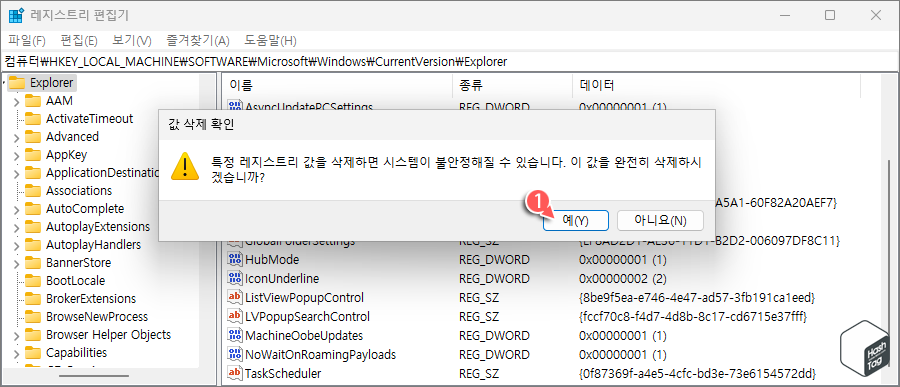
Task: Expand the BannerStore key
Action: click(x=16, y=263)
